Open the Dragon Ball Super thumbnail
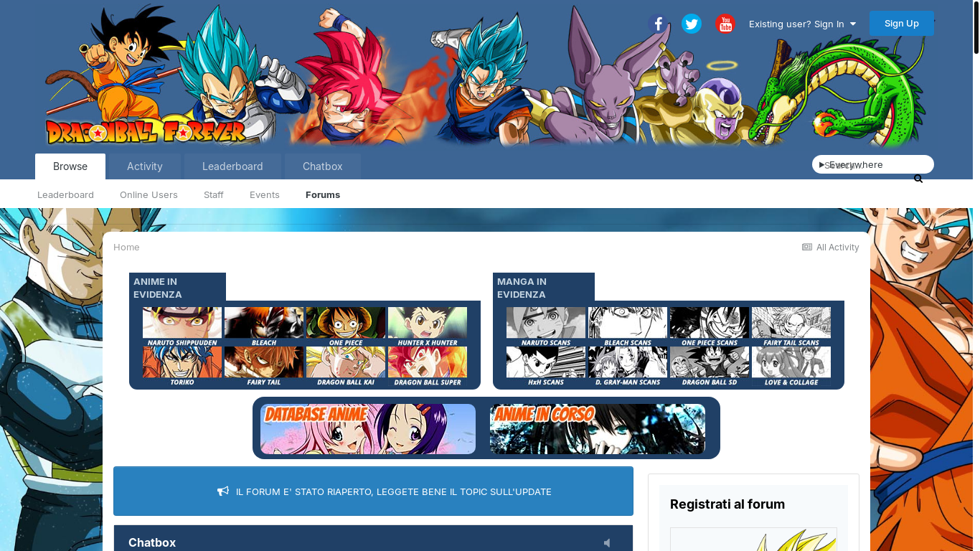 (x=428, y=367)
